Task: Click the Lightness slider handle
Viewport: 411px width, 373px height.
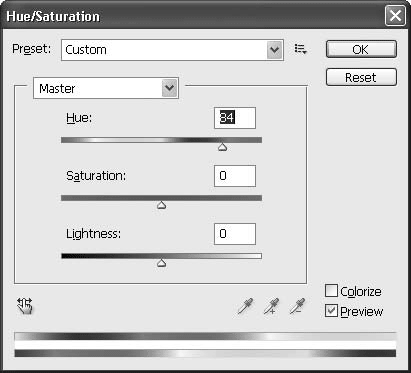Action: [x=162, y=263]
